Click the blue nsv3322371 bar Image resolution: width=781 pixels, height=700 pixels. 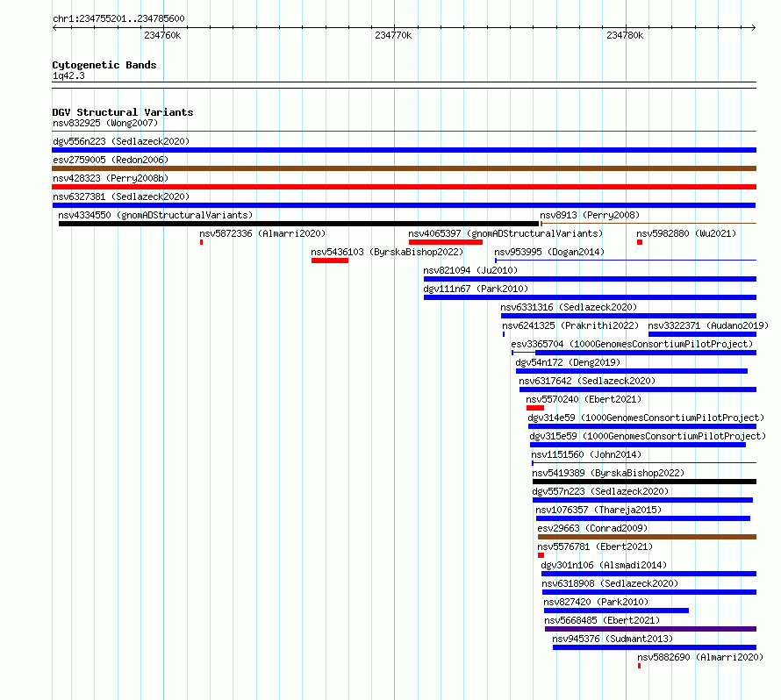pos(702,334)
